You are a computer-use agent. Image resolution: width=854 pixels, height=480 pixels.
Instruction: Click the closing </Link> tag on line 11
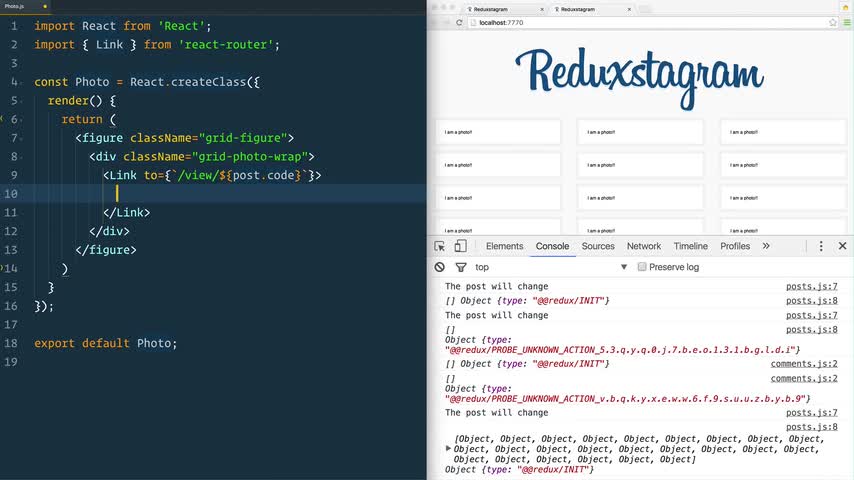point(126,212)
